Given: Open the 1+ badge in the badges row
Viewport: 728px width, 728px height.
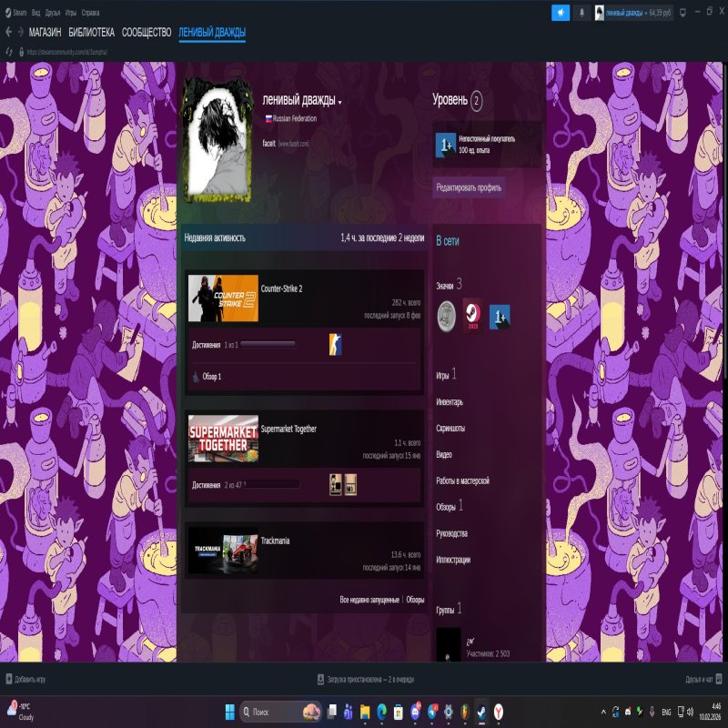Looking at the screenshot, I should coord(500,315).
